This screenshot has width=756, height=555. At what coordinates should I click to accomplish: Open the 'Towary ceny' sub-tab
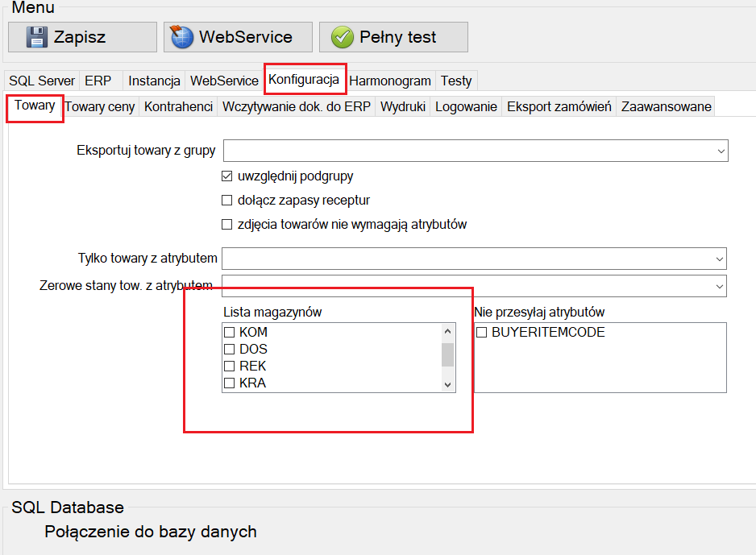coord(100,106)
